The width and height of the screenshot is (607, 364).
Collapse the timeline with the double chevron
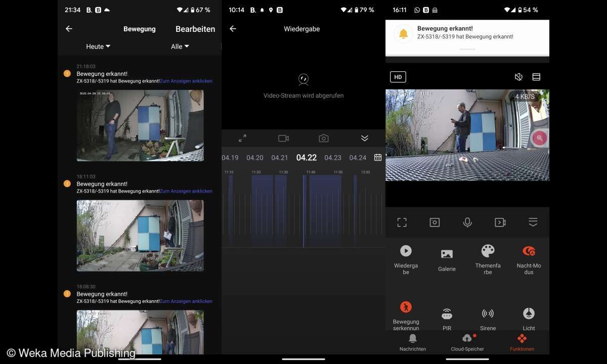point(365,138)
